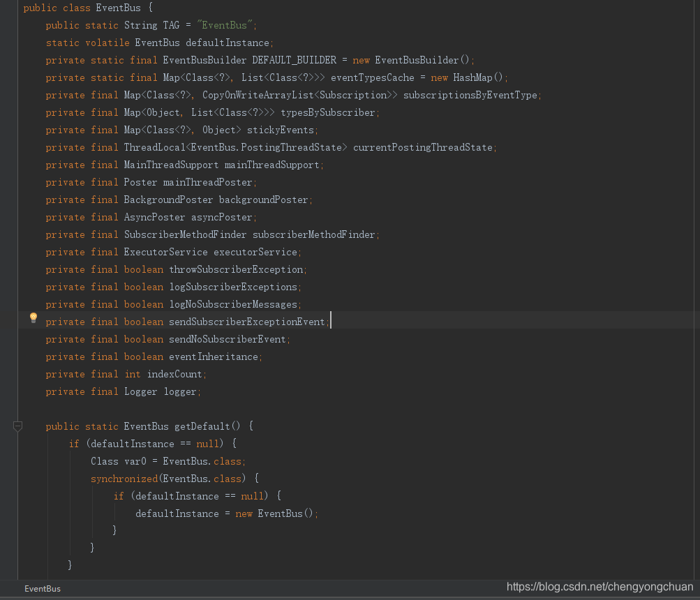700x600 pixels.
Task: Click the logSubscriberExceptions field name
Action: coord(233,286)
